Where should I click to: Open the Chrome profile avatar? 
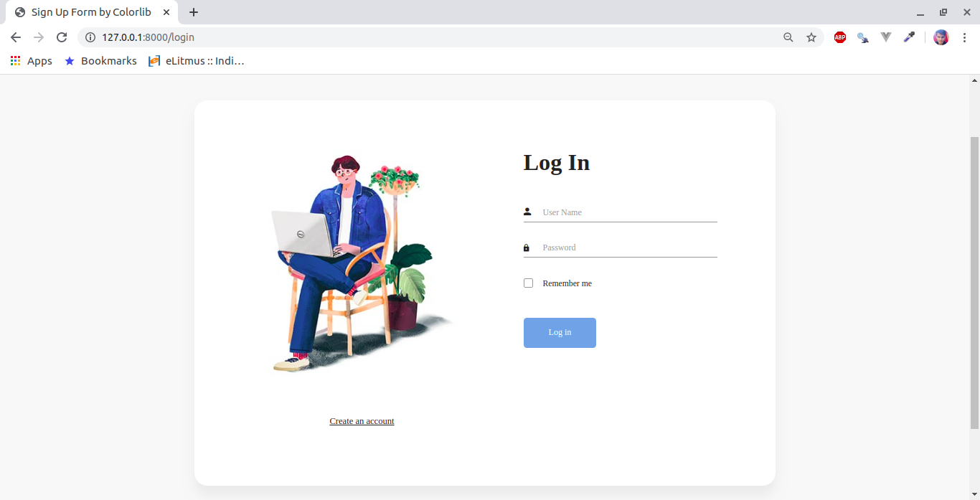[941, 37]
